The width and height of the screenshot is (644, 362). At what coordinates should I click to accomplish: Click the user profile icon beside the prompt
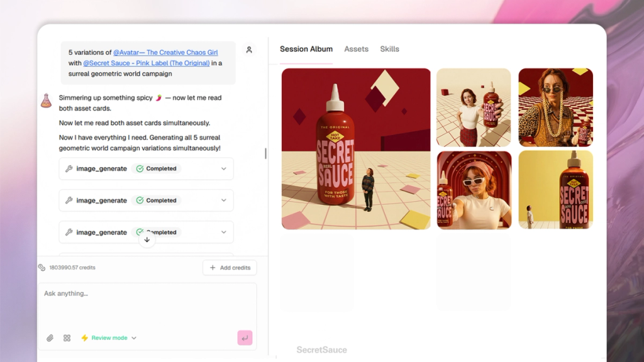(x=249, y=50)
